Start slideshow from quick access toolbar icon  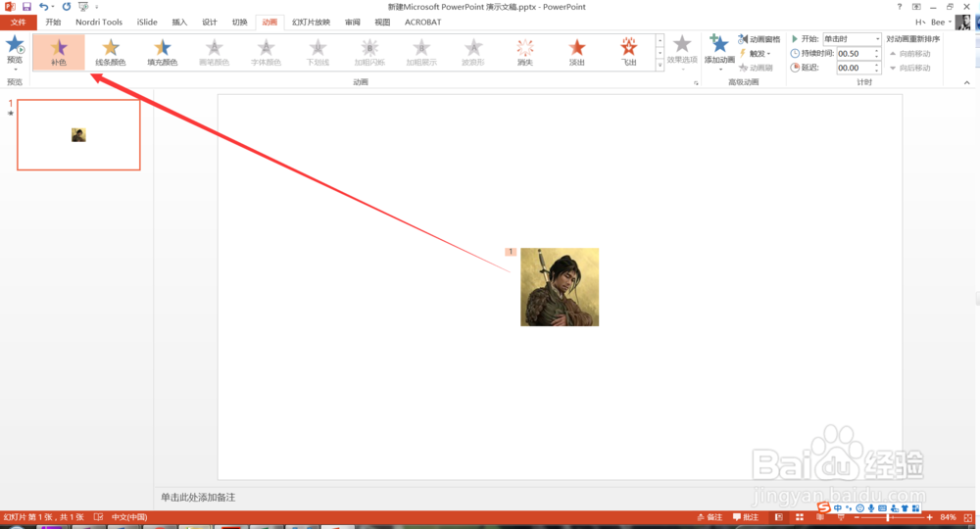point(83,6)
